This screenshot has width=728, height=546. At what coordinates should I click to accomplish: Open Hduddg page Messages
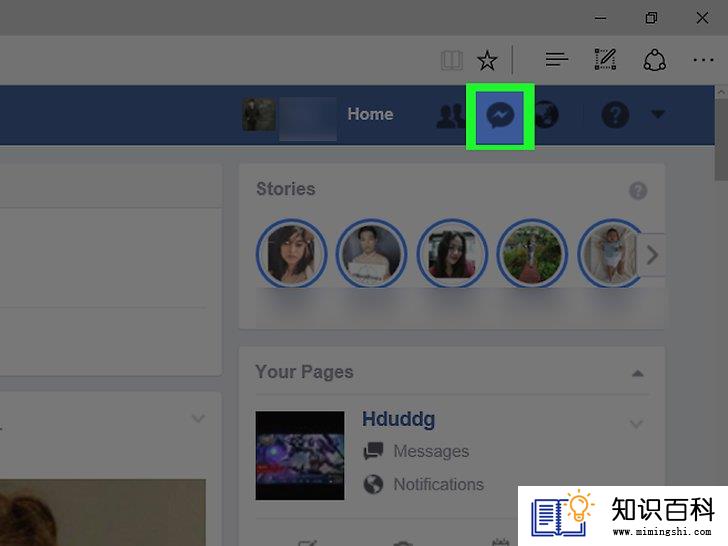[431, 451]
